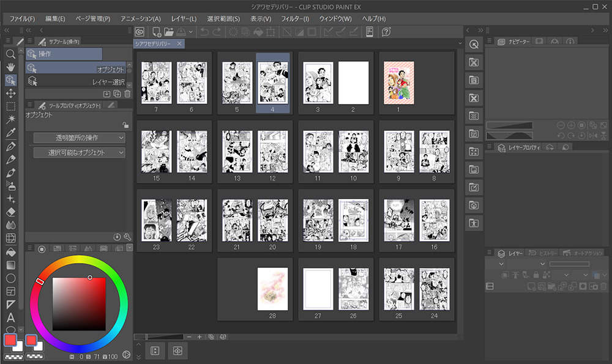This screenshot has height=364, width=612.
Task: Select the Blend droplets tool
Action: coord(10,225)
